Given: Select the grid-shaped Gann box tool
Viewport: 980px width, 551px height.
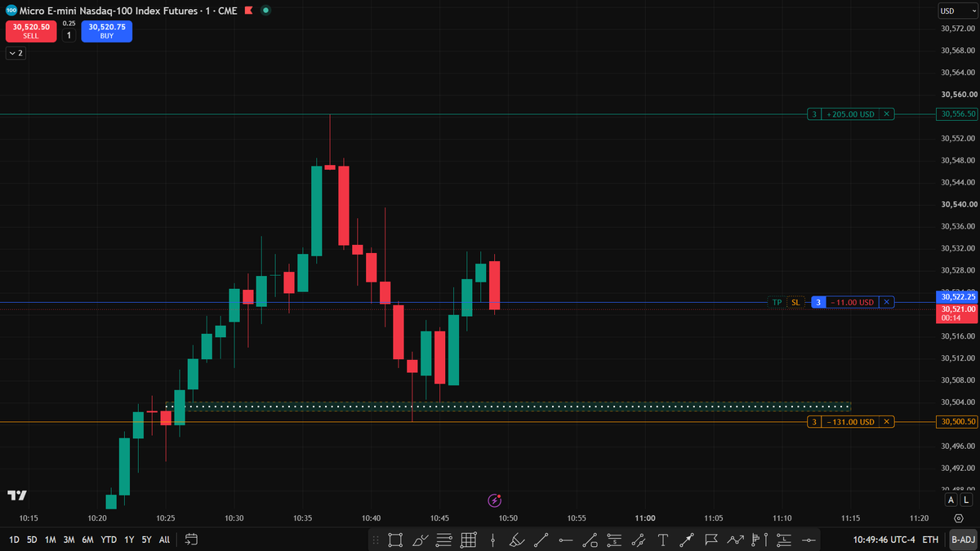Looking at the screenshot, I should click(x=469, y=540).
